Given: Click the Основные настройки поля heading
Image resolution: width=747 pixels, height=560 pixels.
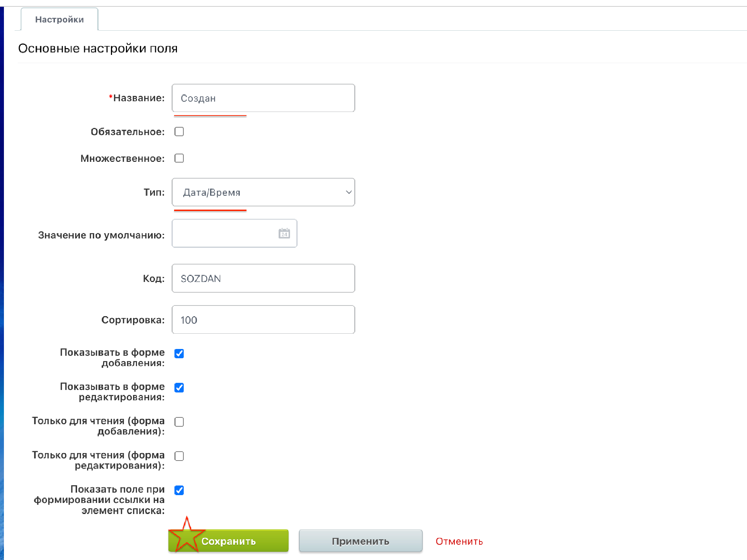Looking at the screenshot, I should point(98,48).
